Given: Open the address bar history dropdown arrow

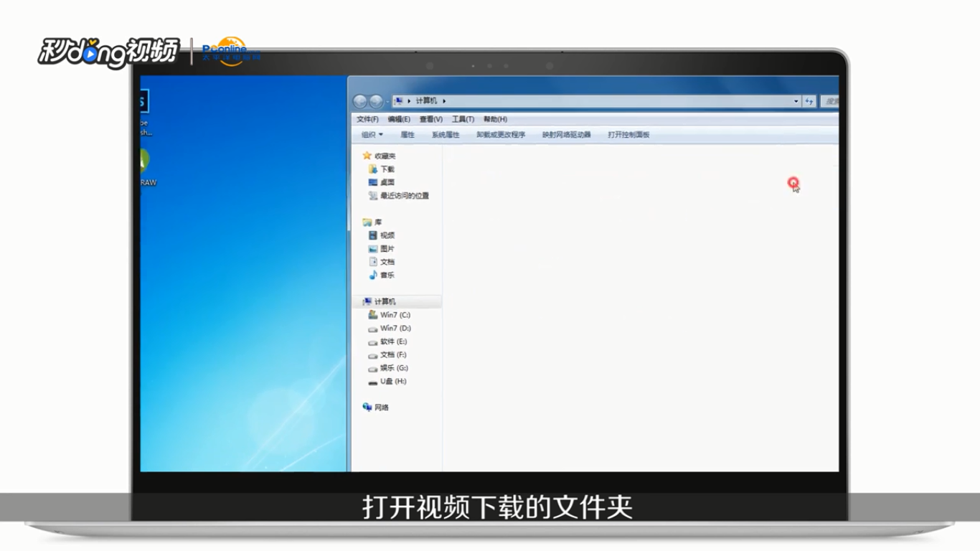Looking at the screenshot, I should (796, 101).
